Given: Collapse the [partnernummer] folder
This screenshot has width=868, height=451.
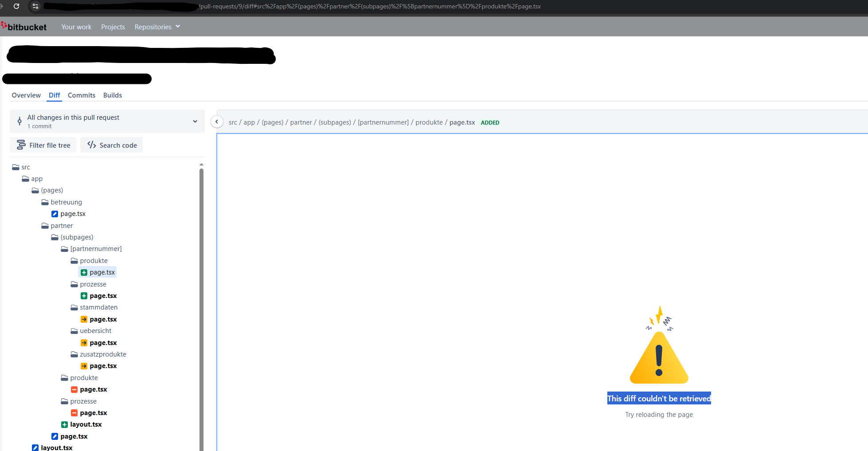Looking at the screenshot, I should (91, 249).
